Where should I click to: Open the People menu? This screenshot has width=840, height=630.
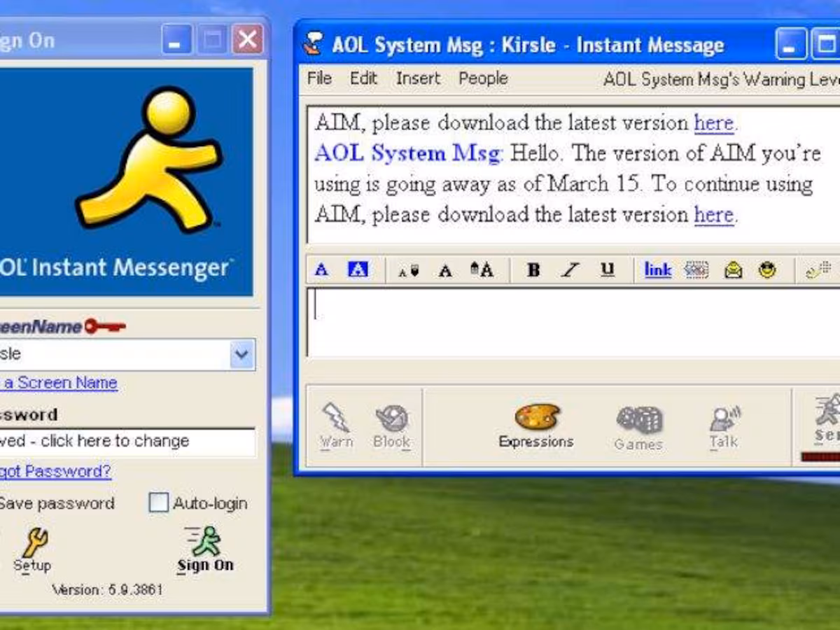(x=482, y=78)
